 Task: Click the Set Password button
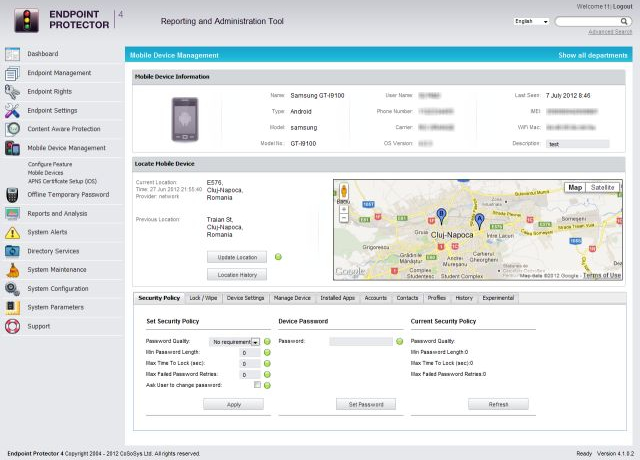click(366, 404)
